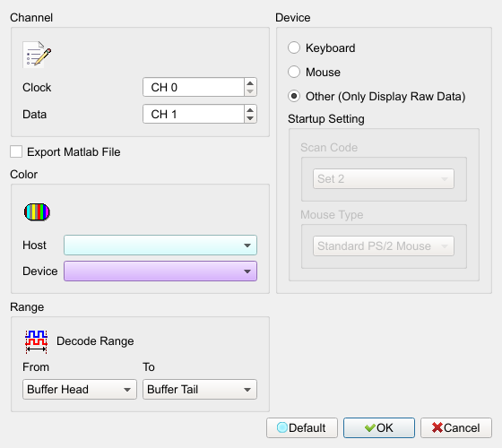Click the Host label text
502x448 pixels.
pyautogui.click(x=34, y=246)
